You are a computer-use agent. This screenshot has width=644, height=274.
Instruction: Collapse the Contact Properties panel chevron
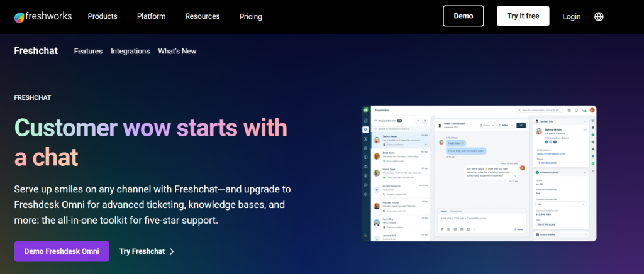tap(584, 172)
